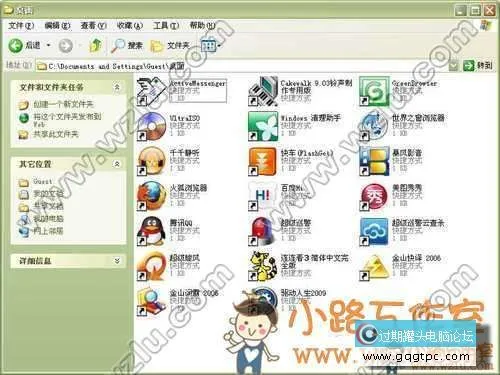Click the 转到 Go button
500x375 pixels.
click(x=478, y=65)
